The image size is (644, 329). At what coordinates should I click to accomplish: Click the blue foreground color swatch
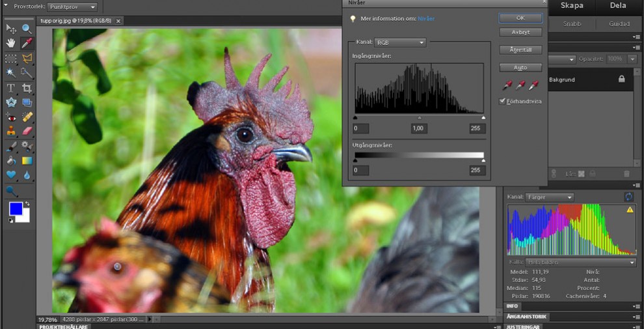click(16, 208)
